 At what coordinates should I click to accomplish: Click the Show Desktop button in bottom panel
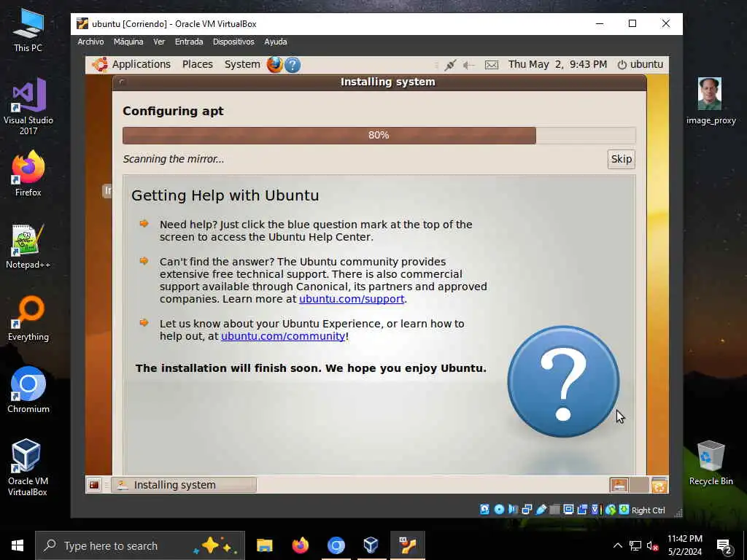94,485
